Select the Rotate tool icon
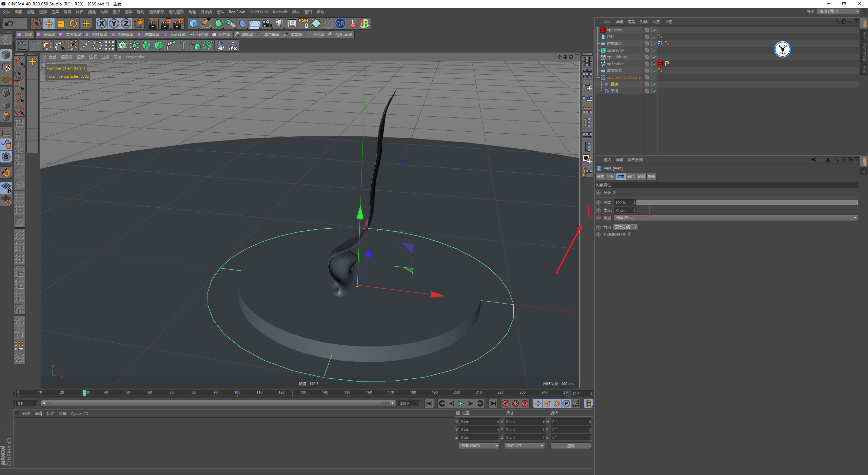Image resolution: width=868 pixels, height=475 pixels. (x=73, y=23)
